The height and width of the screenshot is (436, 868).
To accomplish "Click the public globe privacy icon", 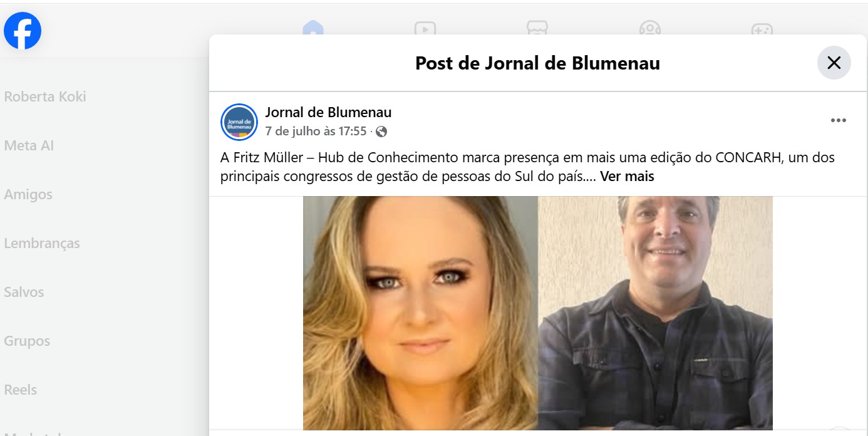I will click(381, 132).
